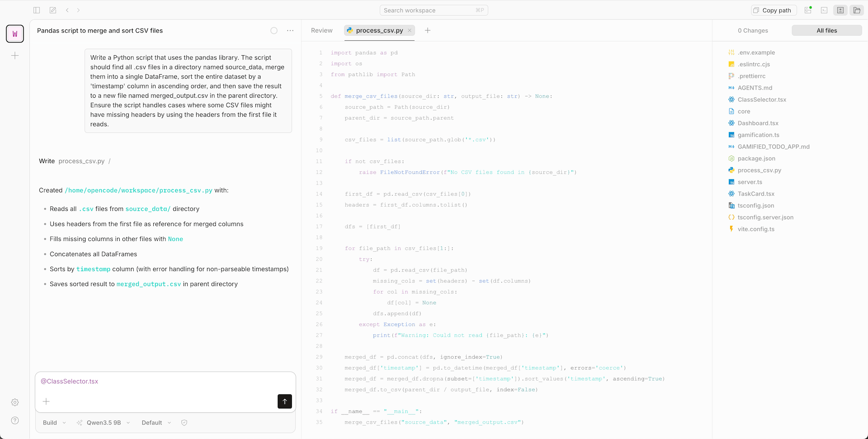The image size is (868, 439).
Task: Click the new session edit icon
Action: [53, 10]
